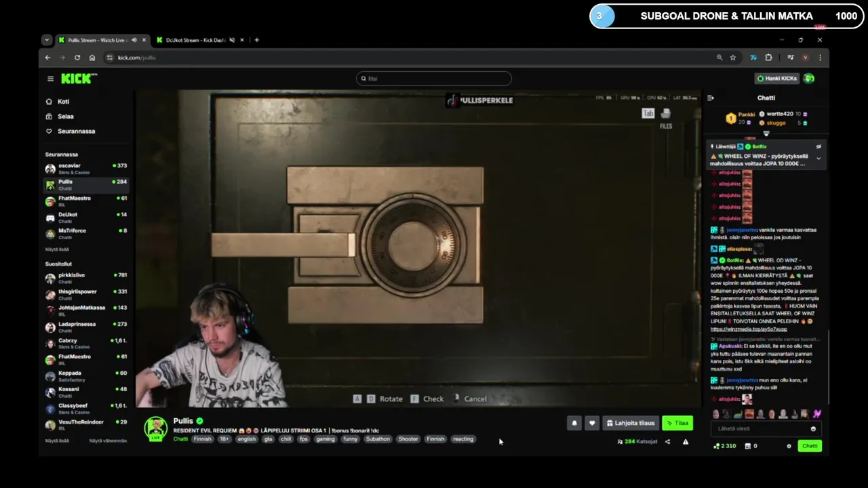Open Classybeef recommended channel
This screenshot has width=868, height=488.
(86, 408)
